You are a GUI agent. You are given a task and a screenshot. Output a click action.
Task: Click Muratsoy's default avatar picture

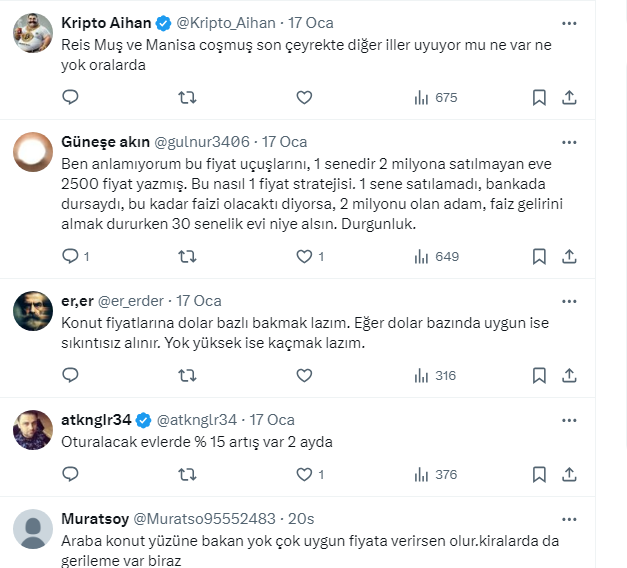pyautogui.click(x=33, y=529)
